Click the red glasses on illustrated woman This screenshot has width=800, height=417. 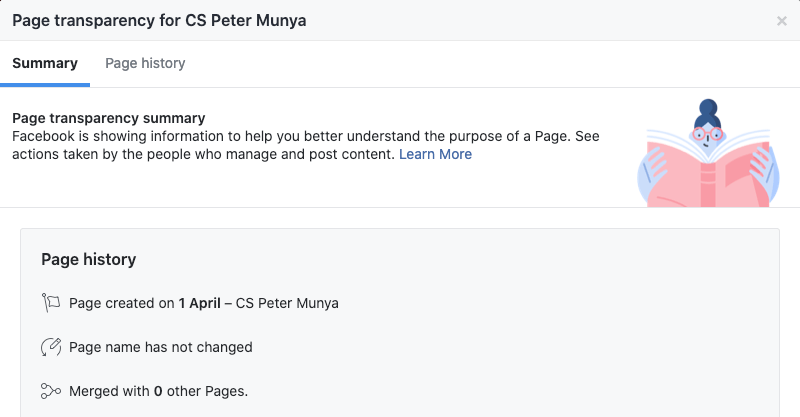(708, 134)
